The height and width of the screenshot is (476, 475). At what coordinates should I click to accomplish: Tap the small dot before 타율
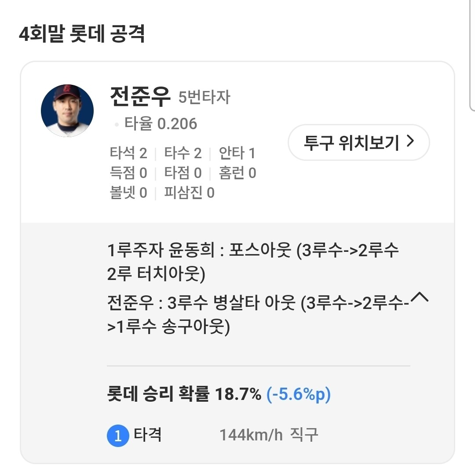117,125
